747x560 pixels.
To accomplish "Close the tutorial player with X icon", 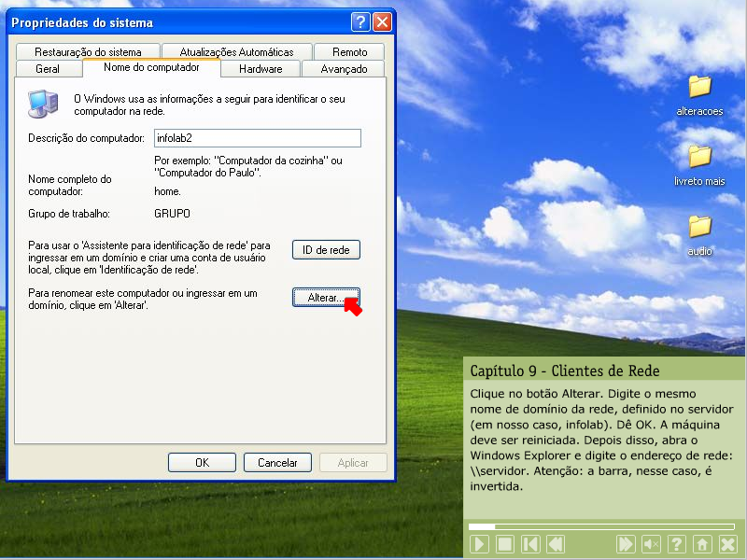I will pyautogui.click(x=728, y=544).
